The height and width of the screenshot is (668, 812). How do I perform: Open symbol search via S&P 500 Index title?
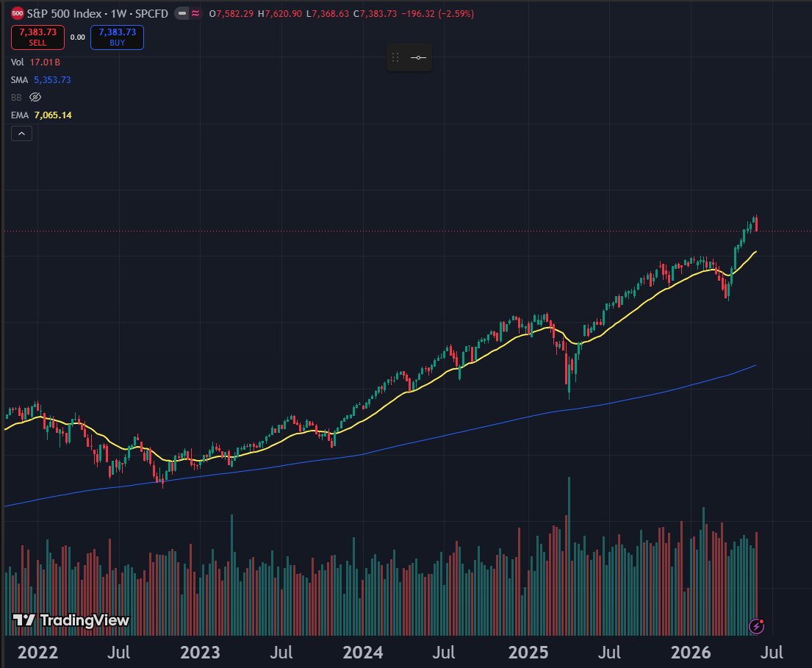pyautogui.click(x=97, y=13)
